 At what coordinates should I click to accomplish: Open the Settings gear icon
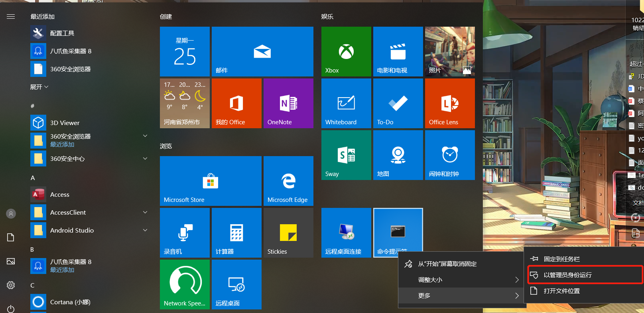11,285
